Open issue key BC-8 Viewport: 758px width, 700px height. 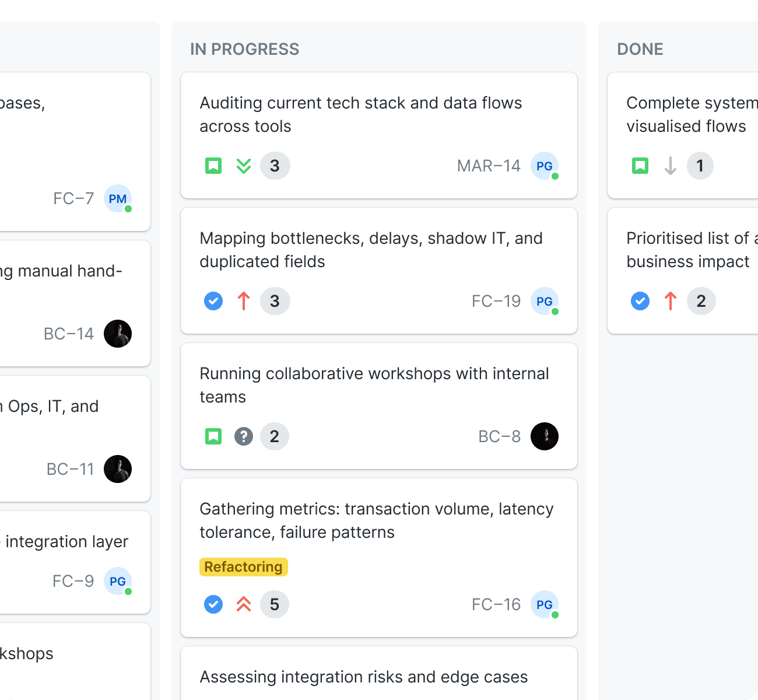(x=500, y=436)
